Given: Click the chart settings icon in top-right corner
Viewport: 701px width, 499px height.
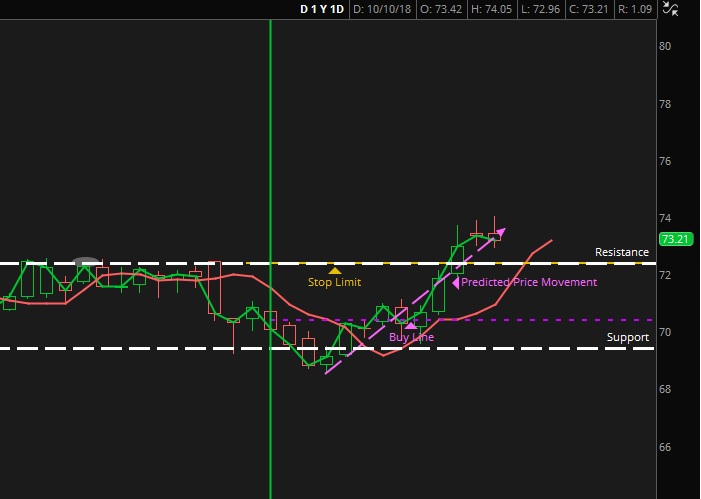Looking at the screenshot, I should click(x=670, y=8).
